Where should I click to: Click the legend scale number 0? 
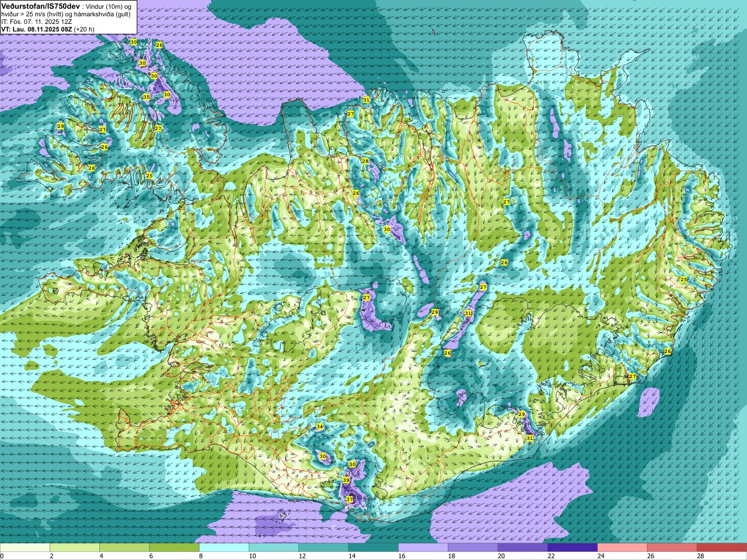click(2, 556)
